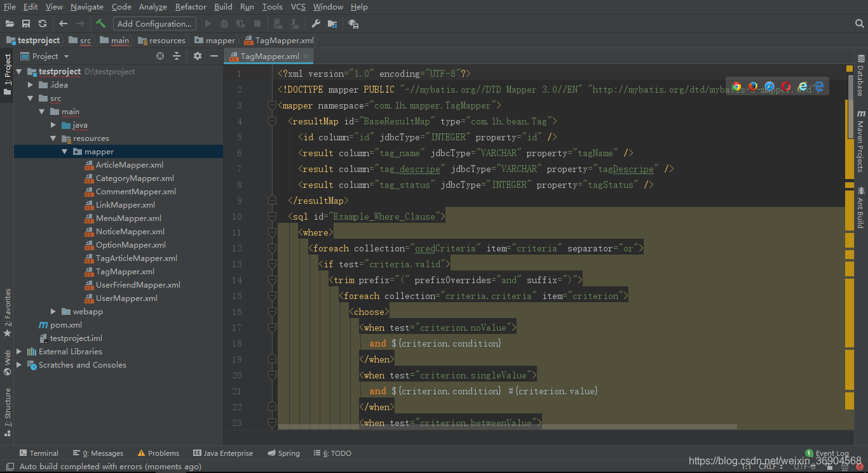Collapse the resources folder

pyautogui.click(x=53, y=138)
